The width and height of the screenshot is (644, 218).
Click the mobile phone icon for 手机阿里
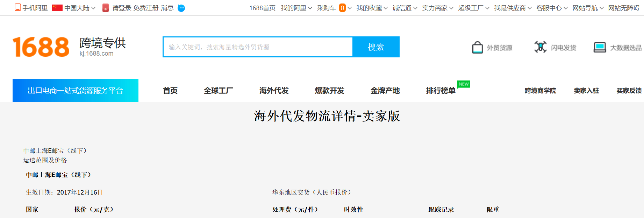pyautogui.click(x=17, y=7)
